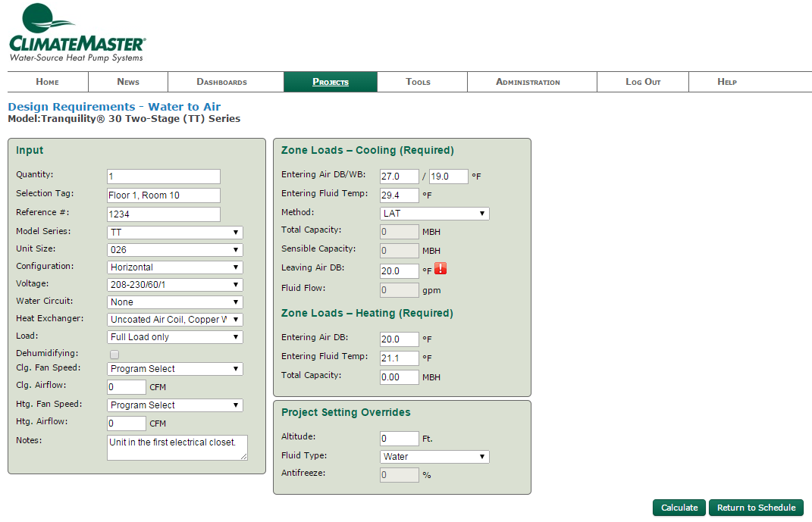812x522 pixels.
Task: Click the red Leaving Air DB warning icon
Action: (x=440, y=268)
